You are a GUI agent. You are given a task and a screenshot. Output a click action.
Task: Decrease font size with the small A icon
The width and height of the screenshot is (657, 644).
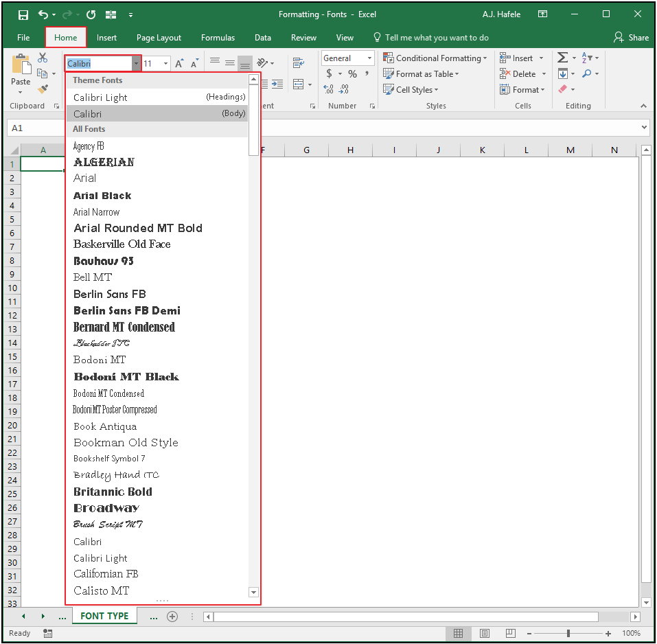[194, 64]
